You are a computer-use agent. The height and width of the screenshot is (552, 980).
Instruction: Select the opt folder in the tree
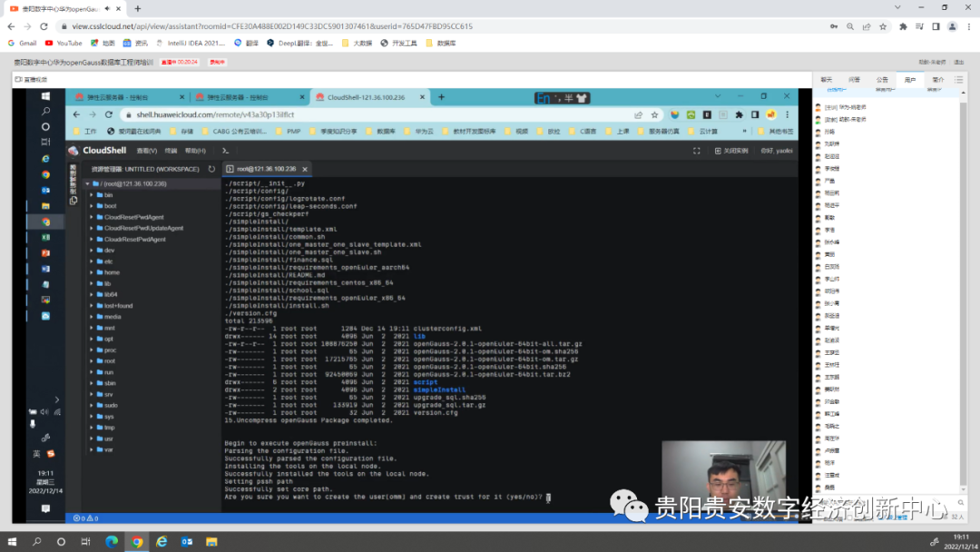[109, 339]
